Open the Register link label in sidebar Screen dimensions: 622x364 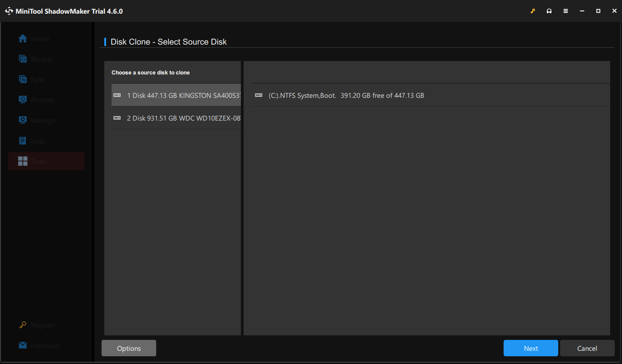(43, 325)
